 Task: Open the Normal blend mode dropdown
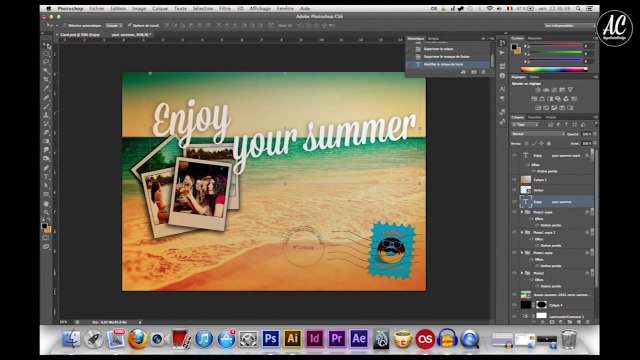(538, 133)
